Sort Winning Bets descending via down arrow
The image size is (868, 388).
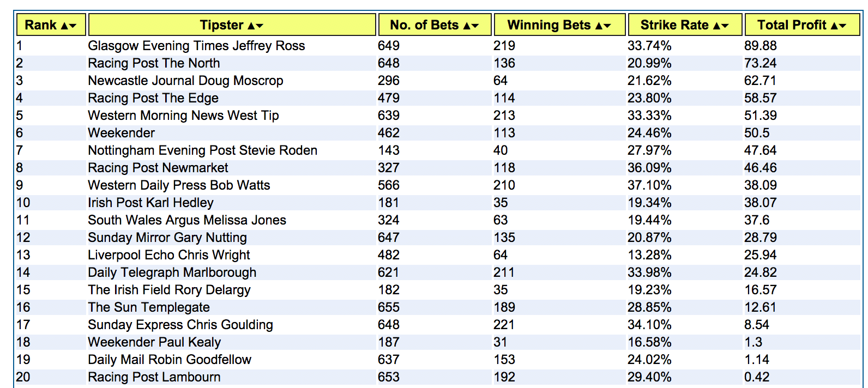click(607, 26)
